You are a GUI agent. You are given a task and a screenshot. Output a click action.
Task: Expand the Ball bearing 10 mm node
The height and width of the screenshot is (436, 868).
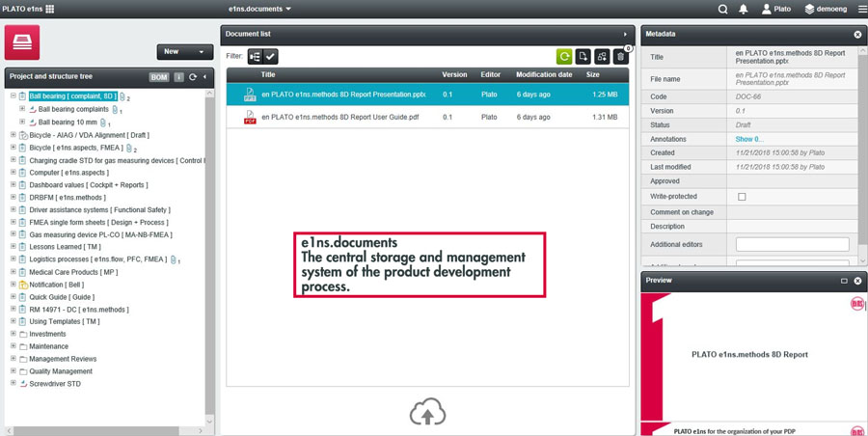(22, 122)
